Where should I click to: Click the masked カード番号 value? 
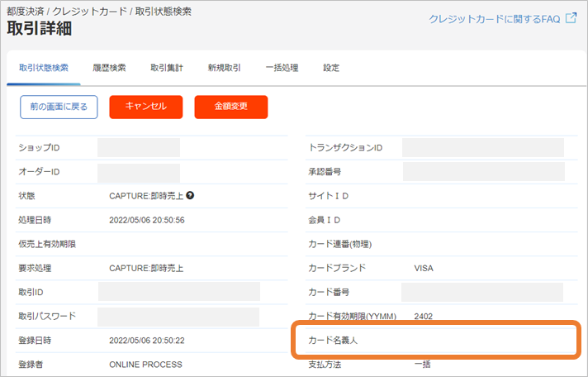coord(482,293)
